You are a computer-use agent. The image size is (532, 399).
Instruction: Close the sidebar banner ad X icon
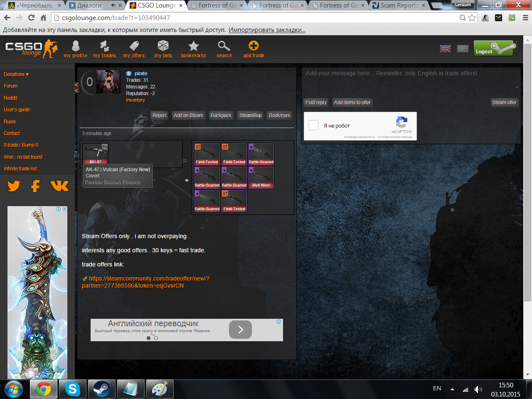click(64, 209)
